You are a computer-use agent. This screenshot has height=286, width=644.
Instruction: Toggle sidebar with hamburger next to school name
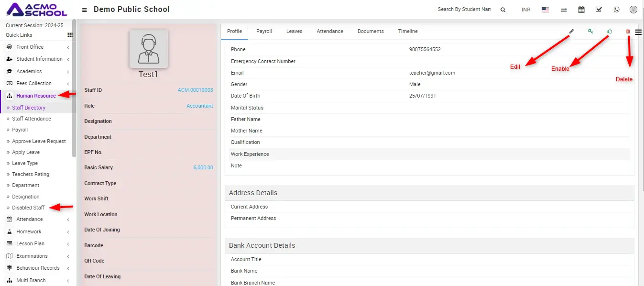point(85,10)
